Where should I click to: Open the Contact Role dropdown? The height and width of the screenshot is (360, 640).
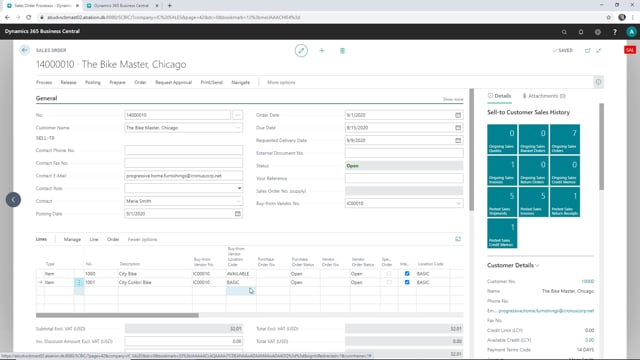[x=239, y=188]
